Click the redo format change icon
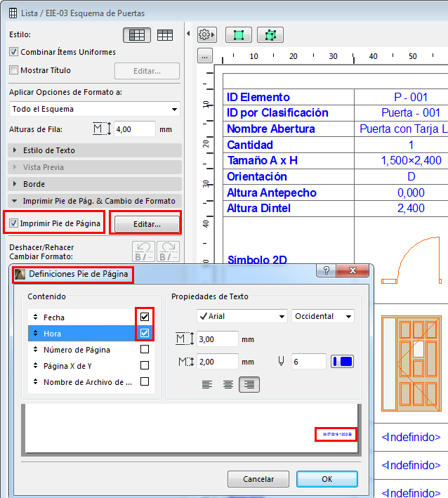The width and height of the screenshot is (448, 498). click(x=168, y=251)
